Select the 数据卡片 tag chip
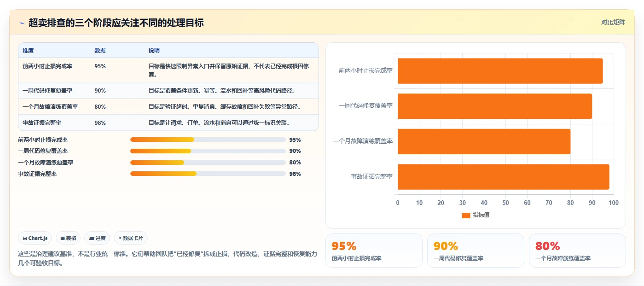 [x=131, y=238]
